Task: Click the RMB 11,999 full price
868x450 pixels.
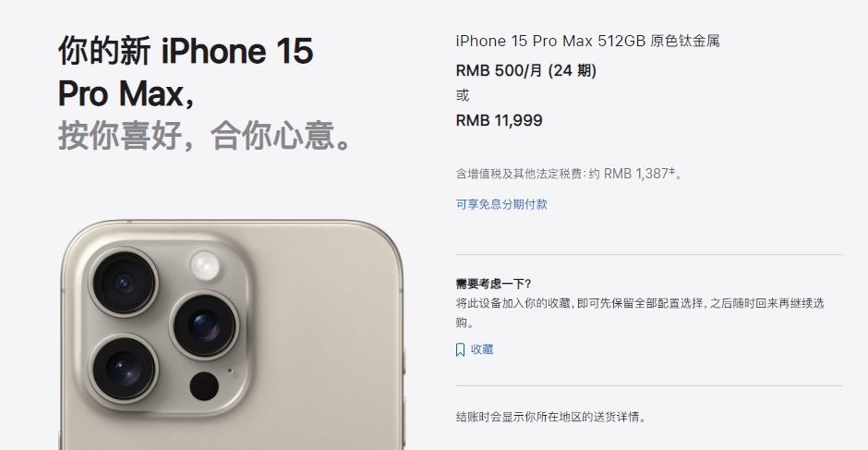Action: [499, 120]
